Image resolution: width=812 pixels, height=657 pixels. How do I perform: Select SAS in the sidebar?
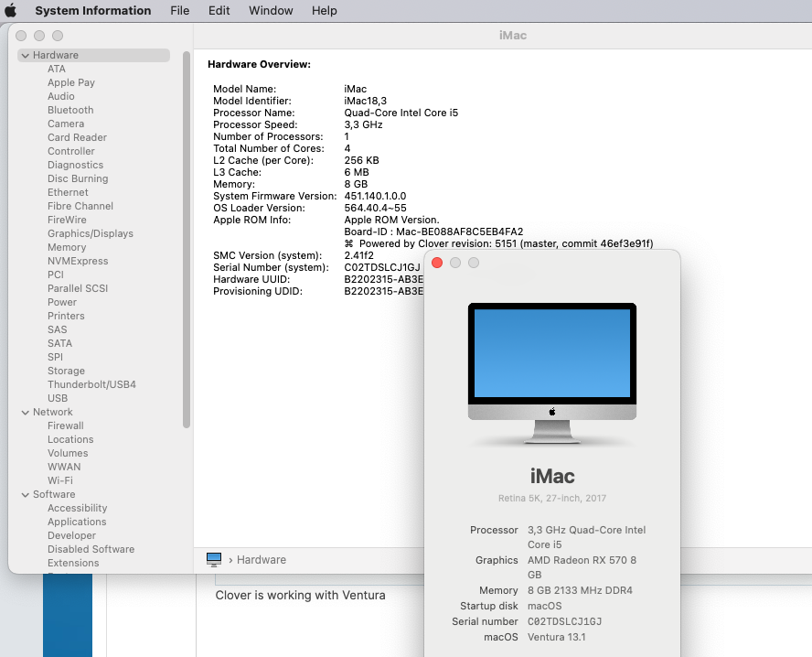point(57,329)
